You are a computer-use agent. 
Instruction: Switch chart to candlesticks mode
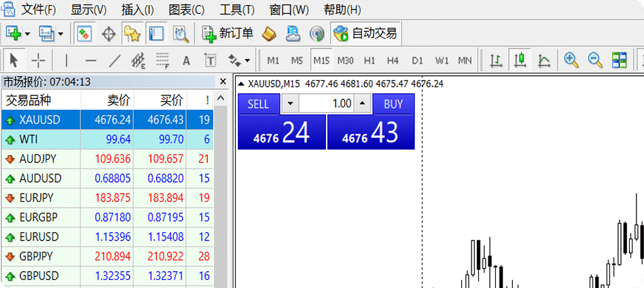pos(520,60)
